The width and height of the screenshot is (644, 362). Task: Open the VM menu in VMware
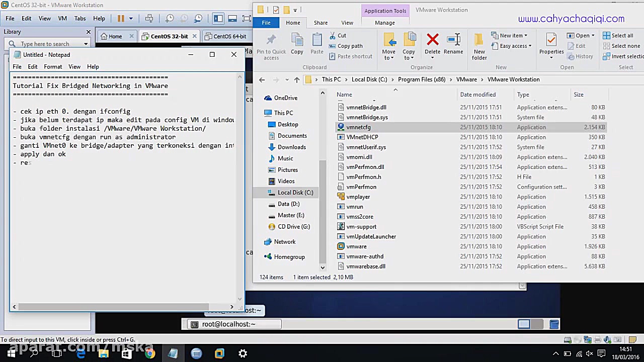pos(62,19)
